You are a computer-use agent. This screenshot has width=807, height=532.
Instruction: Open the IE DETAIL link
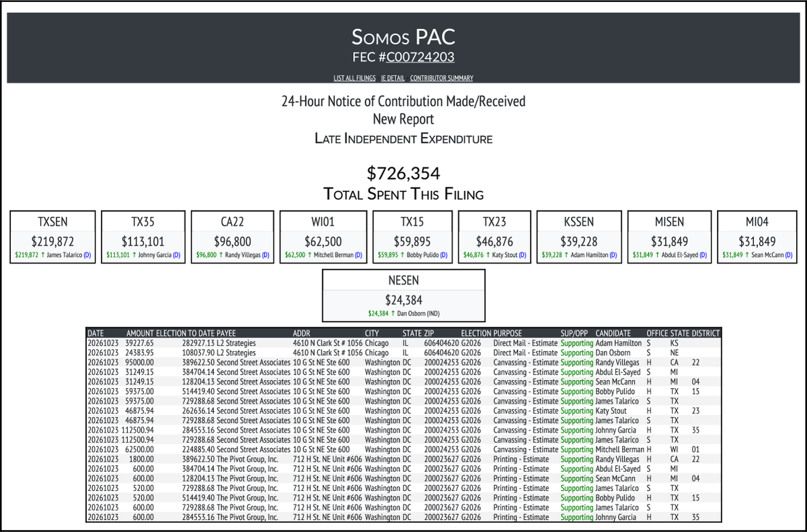[393, 78]
